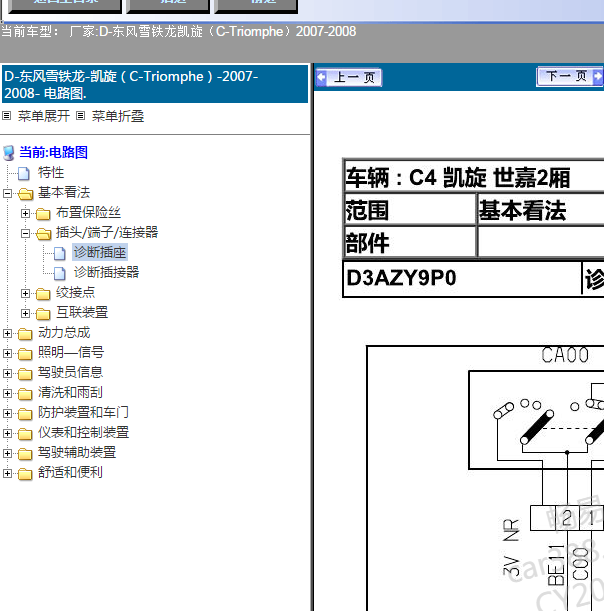Open the 特性 tree item

[x=51, y=173]
